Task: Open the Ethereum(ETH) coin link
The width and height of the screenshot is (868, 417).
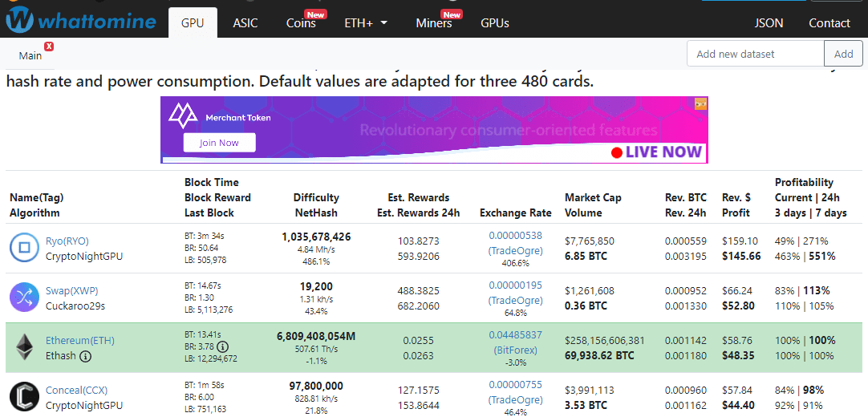Action: pos(80,341)
